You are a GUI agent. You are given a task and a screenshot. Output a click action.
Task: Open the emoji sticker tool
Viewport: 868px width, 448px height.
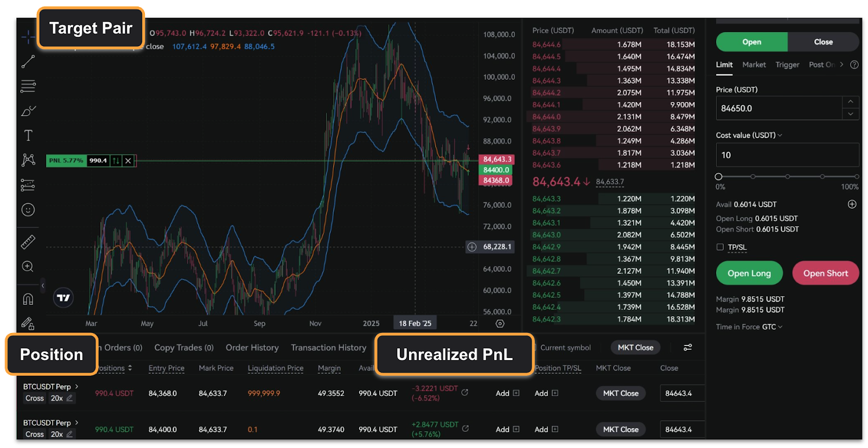tap(28, 210)
